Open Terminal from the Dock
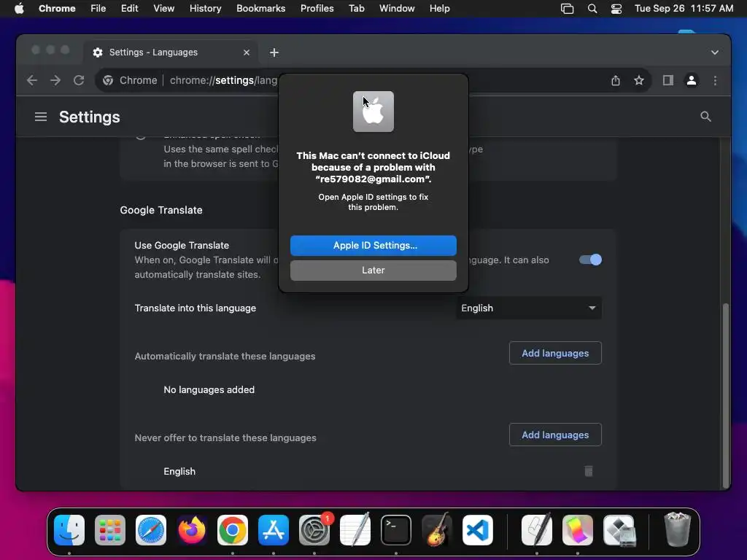Image resolution: width=747 pixels, height=560 pixels. 396,530
